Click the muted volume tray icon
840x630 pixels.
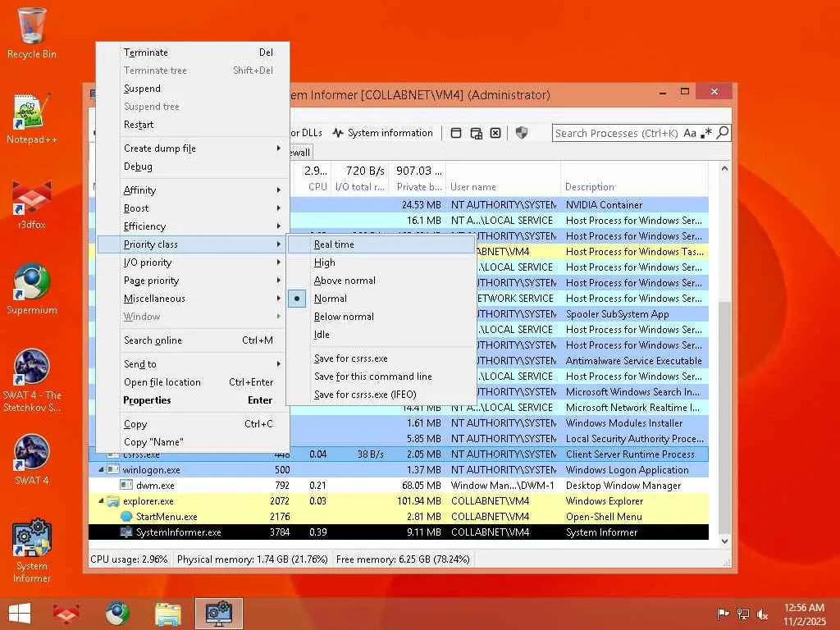(x=762, y=614)
